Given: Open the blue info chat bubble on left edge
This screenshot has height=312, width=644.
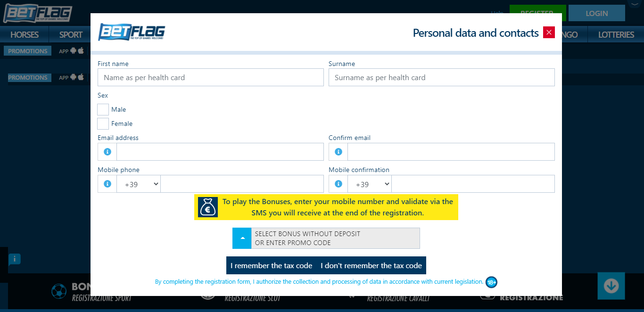Looking at the screenshot, I should tap(15, 259).
